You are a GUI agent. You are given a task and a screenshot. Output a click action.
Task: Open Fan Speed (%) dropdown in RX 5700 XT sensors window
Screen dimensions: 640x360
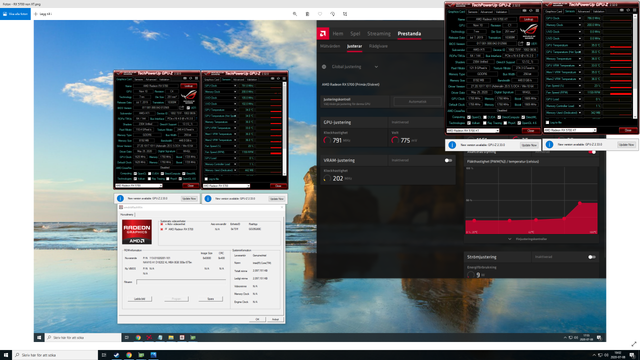pyautogui.click(x=580, y=86)
